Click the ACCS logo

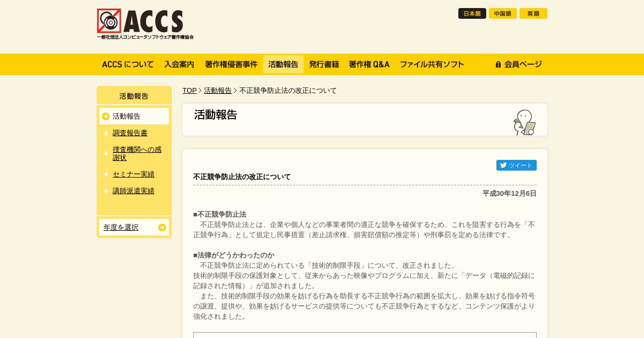(x=145, y=24)
